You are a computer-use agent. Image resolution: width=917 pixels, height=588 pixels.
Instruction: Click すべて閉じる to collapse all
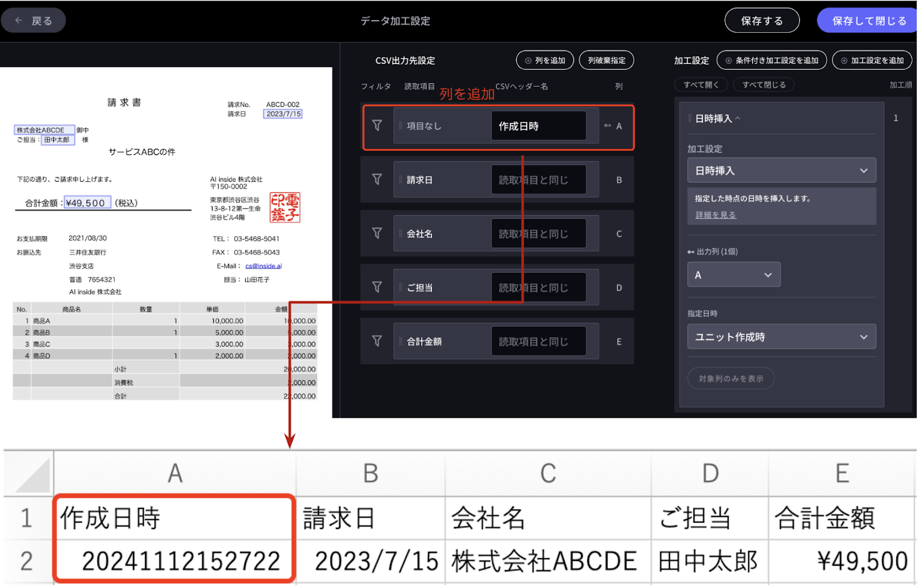pyautogui.click(x=763, y=85)
